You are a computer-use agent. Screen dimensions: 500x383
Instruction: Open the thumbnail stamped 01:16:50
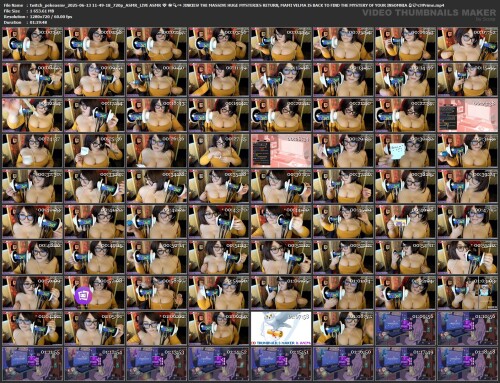pos(343,364)
